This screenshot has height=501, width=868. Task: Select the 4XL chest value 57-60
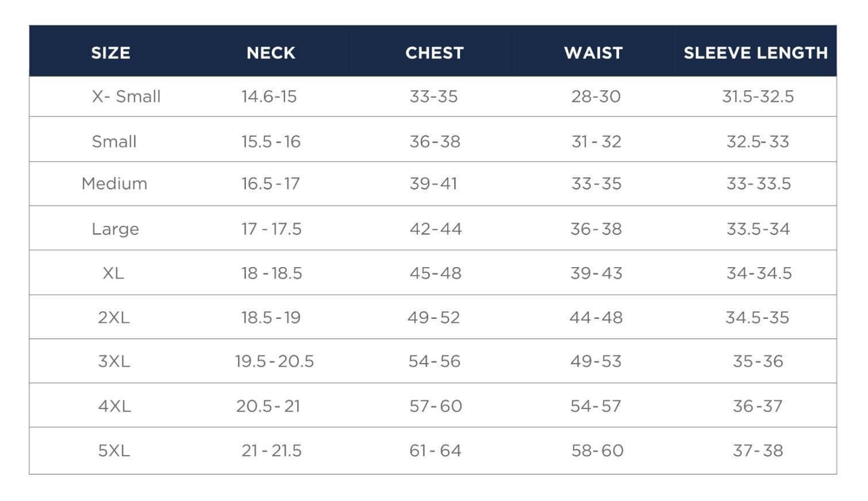[435, 407]
